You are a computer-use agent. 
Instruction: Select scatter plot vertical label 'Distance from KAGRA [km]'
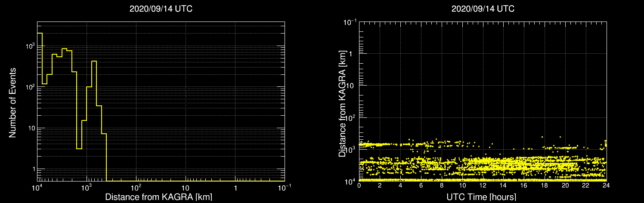click(342, 105)
